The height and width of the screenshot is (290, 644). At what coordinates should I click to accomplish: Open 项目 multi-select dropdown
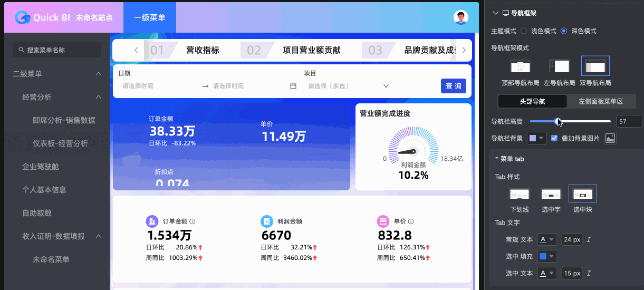[x=348, y=86]
